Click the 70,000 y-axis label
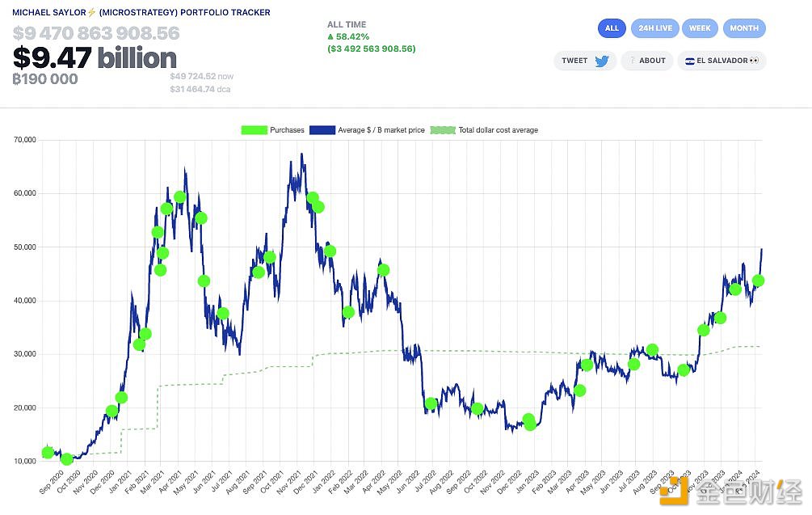 (x=24, y=140)
